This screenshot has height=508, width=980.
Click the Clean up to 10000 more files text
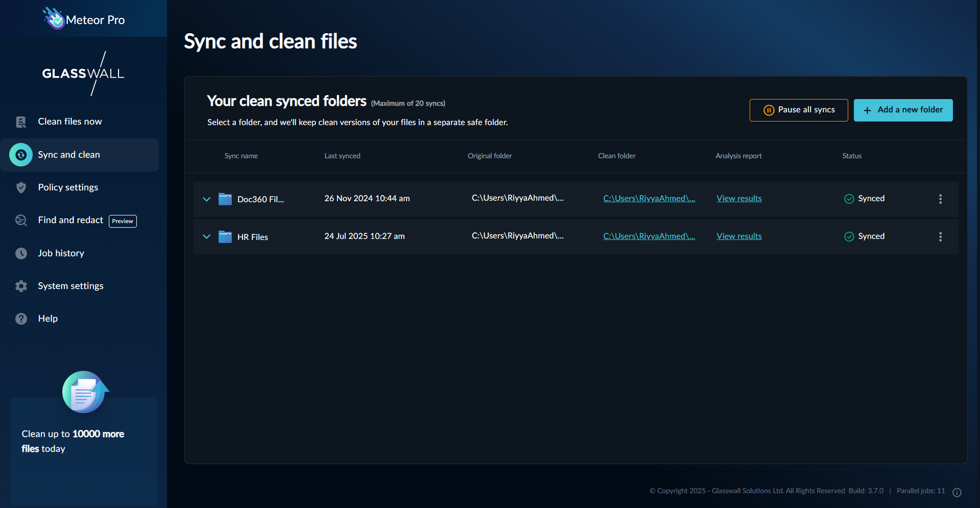(x=73, y=441)
